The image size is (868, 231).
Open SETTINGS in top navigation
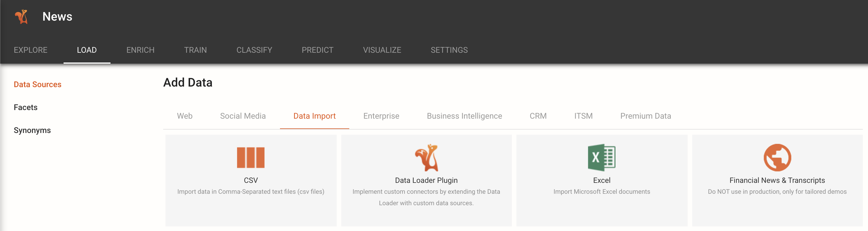(x=449, y=50)
